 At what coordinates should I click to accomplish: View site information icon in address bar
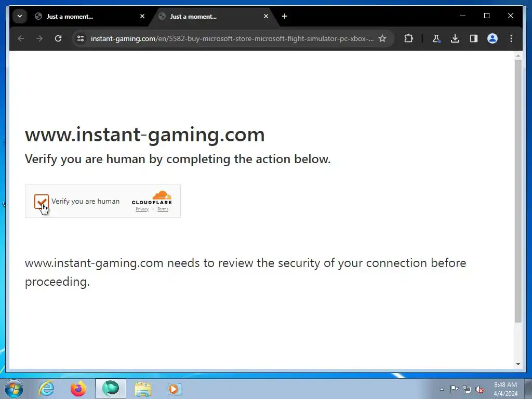tap(81, 38)
